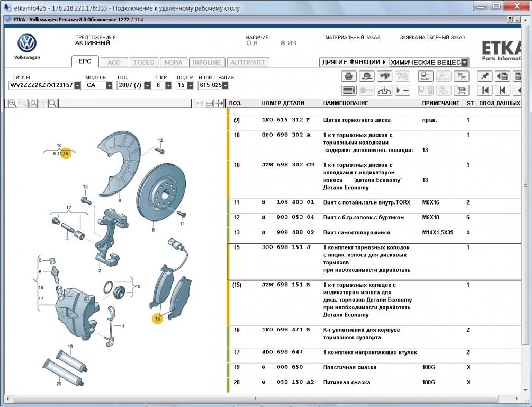This screenshot has width=532, height=407.
Task: Open the МОДЕЛЬ dropdown showing CA
Action: pos(109,85)
